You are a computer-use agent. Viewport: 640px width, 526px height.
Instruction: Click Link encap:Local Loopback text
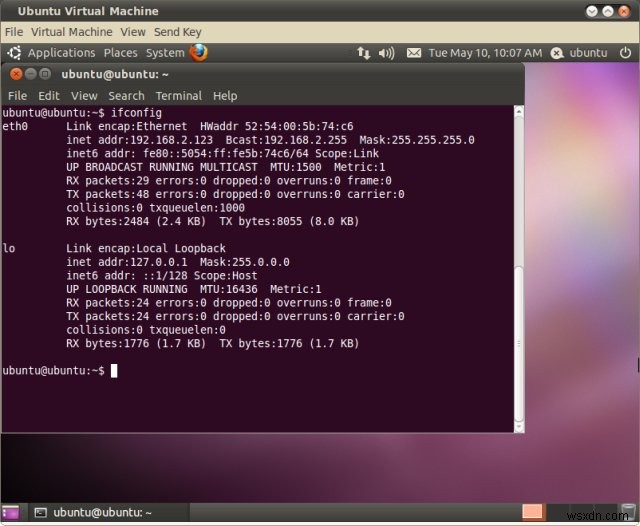tap(146, 248)
